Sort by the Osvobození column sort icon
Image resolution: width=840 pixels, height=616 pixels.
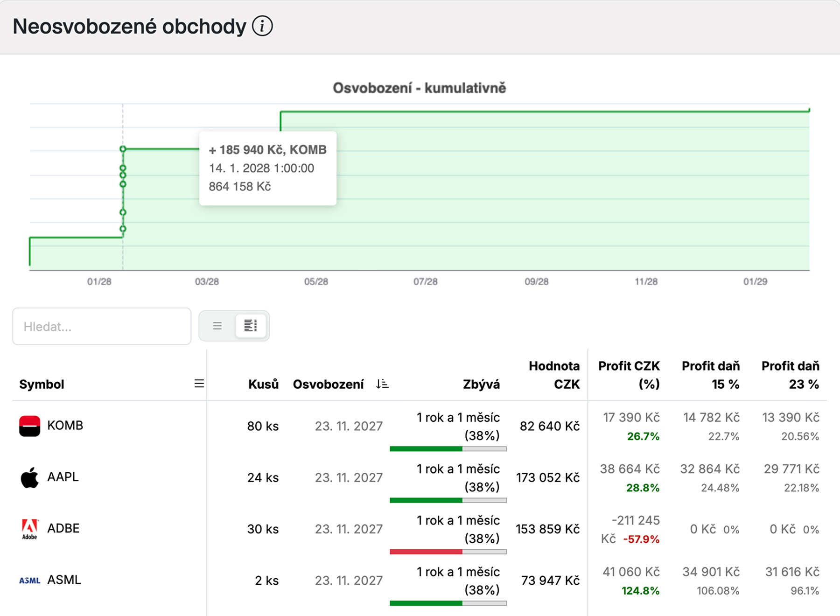382,384
